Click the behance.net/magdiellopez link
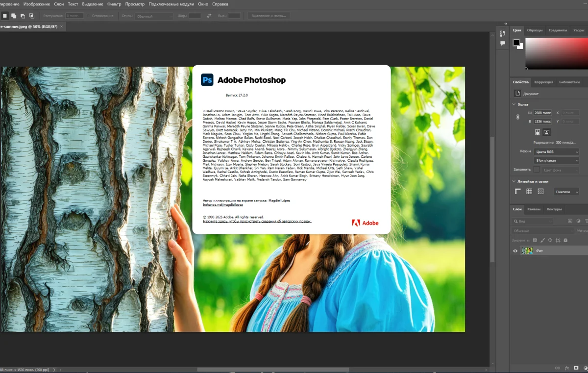The image size is (588, 373). [x=222, y=204]
